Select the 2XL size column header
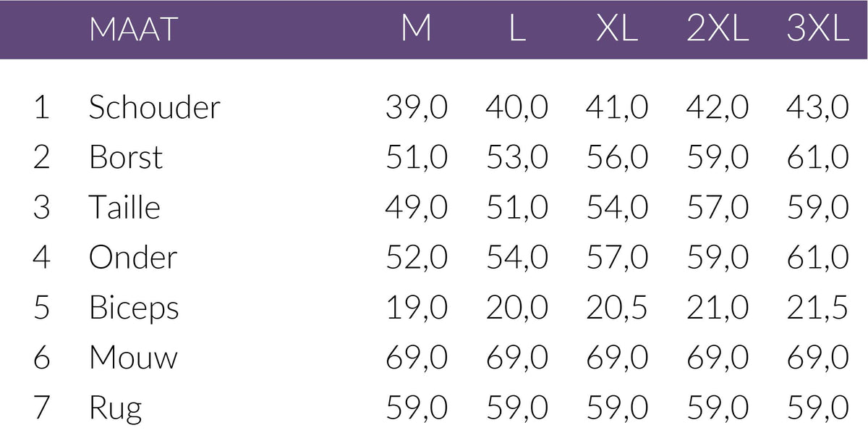This screenshot has width=868, height=433. 717,30
